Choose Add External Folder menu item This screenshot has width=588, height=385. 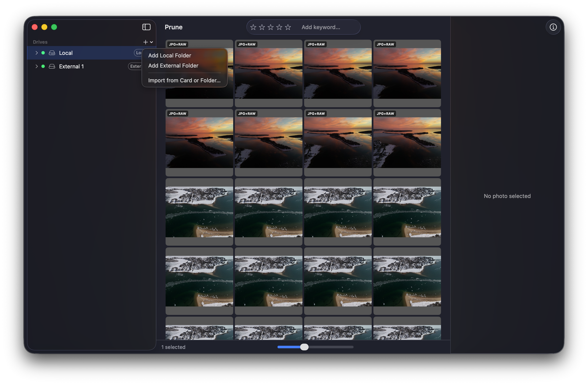173,65
